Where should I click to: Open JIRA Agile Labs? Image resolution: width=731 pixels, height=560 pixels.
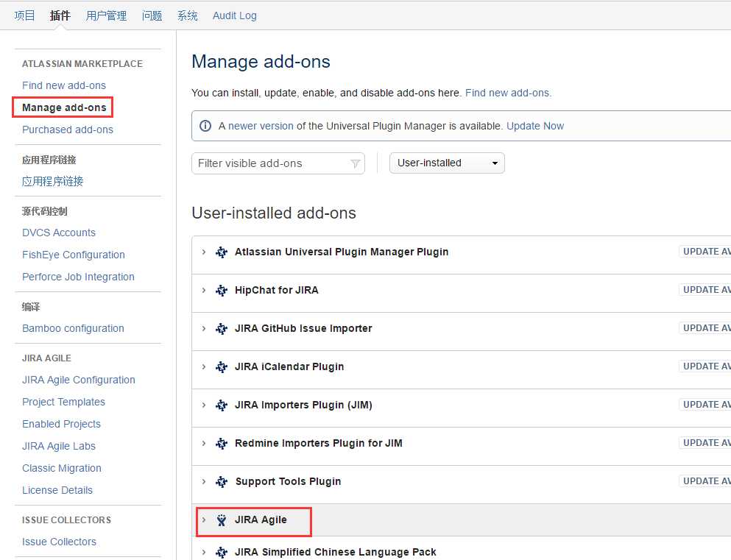point(59,446)
